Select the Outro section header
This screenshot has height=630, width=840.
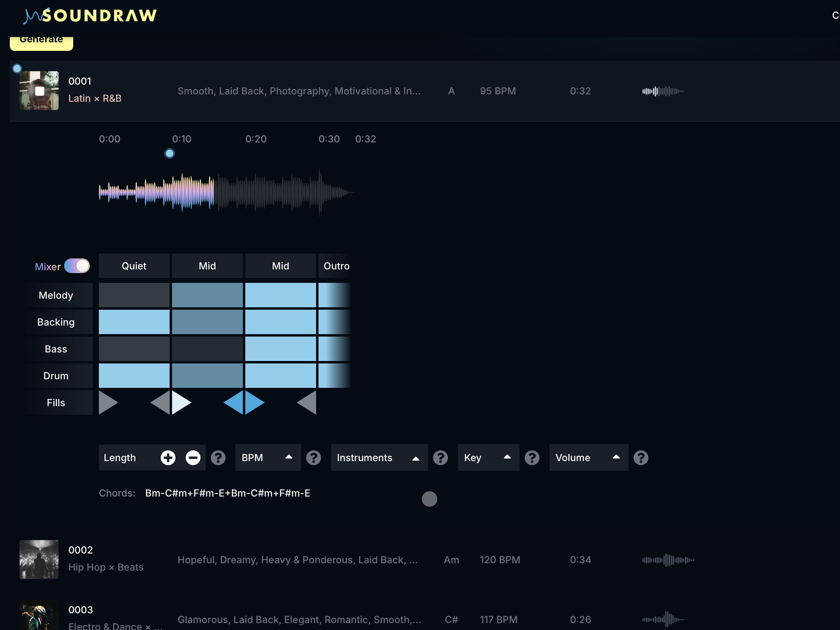336,266
